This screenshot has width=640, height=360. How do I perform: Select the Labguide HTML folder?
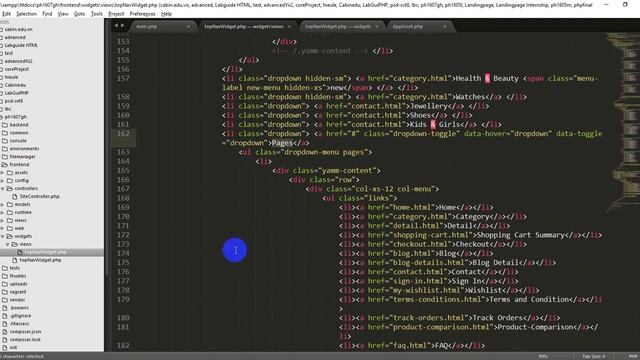coord(21,45)
